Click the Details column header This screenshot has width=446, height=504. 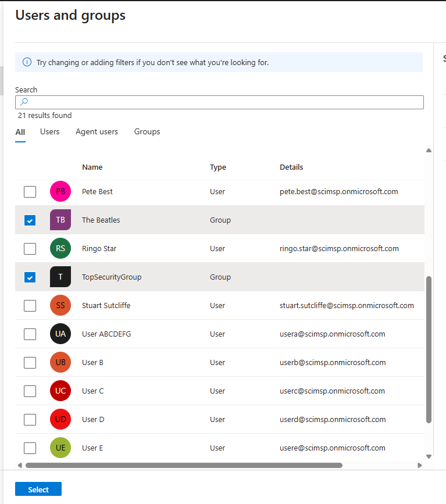[x=291, y=167]
